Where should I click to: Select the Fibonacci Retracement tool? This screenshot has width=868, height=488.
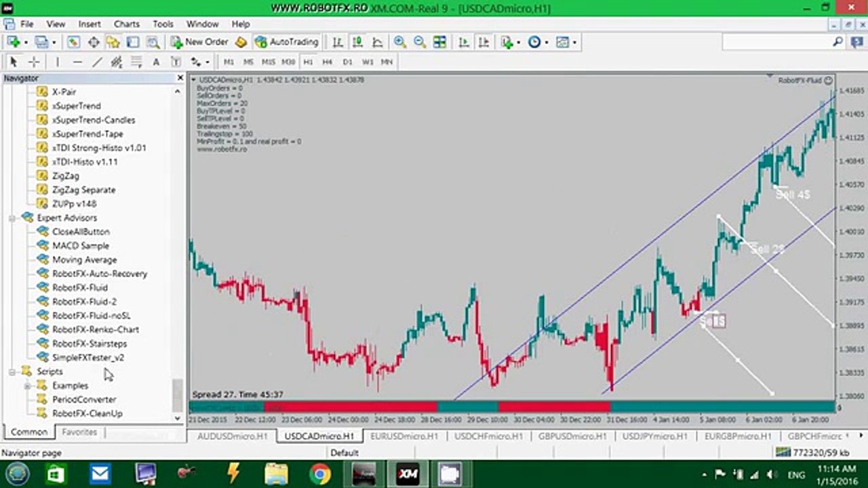coord(136,62)
